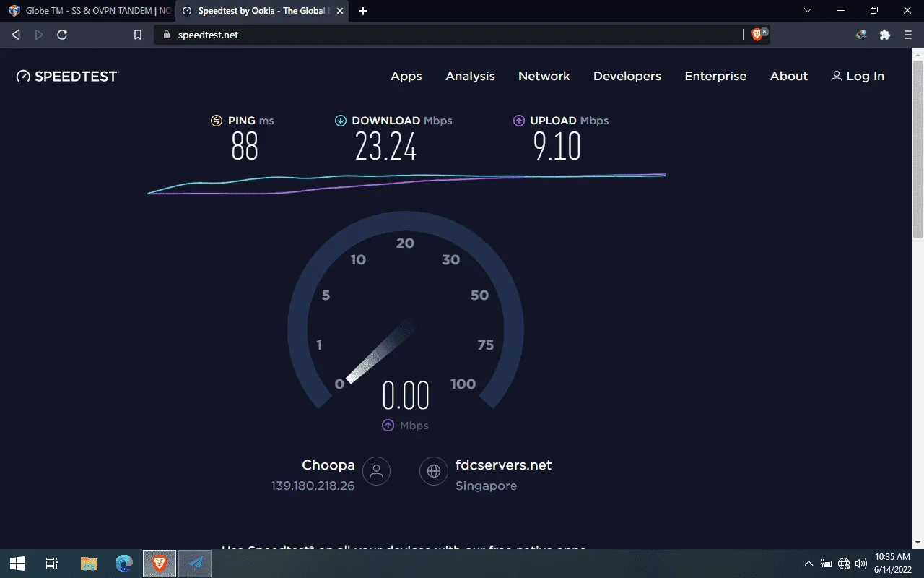Click the small upload icon beside Mbps under gauge
924x578 pixels.
pos(388,426)
